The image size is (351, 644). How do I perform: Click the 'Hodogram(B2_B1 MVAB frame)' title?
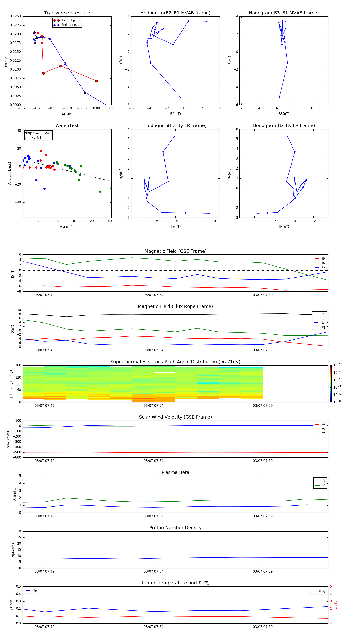point(175,13)
